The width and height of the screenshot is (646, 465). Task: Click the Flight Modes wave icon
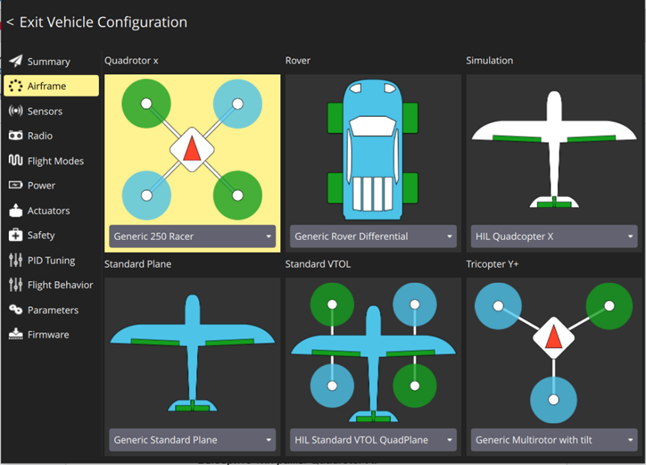[x=16, y=160]
